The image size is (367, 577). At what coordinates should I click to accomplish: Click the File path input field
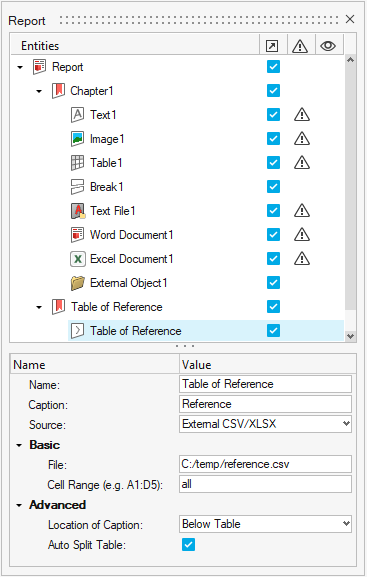(x=265, y=464)
